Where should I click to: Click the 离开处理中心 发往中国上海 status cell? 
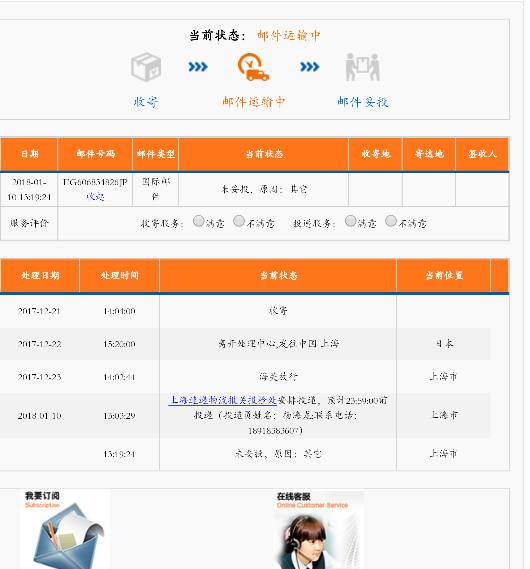click(x=278, y=344)
